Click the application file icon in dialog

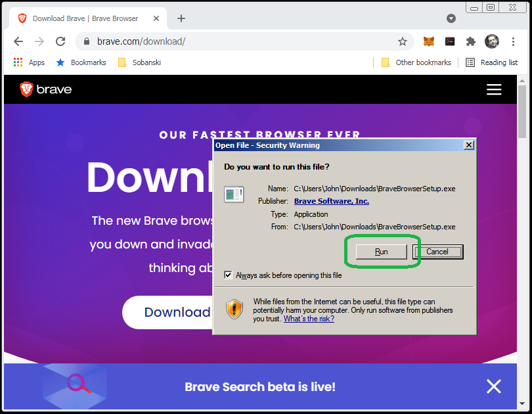234,194
